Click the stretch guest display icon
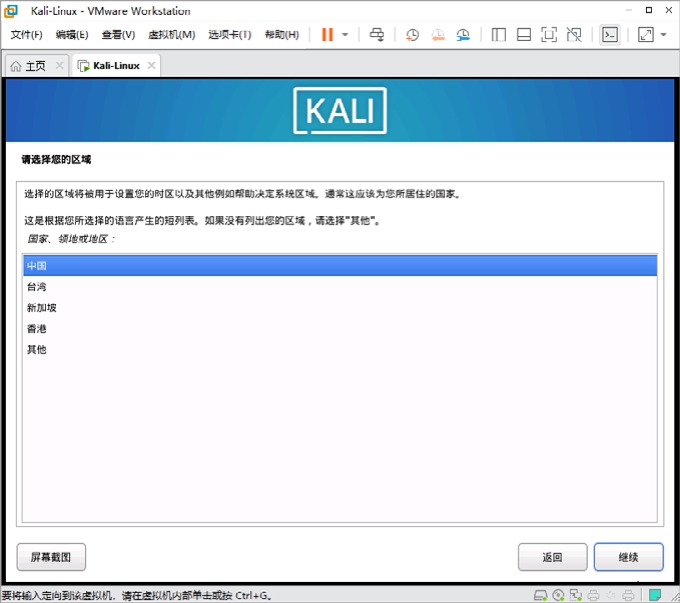 (646, 35)
